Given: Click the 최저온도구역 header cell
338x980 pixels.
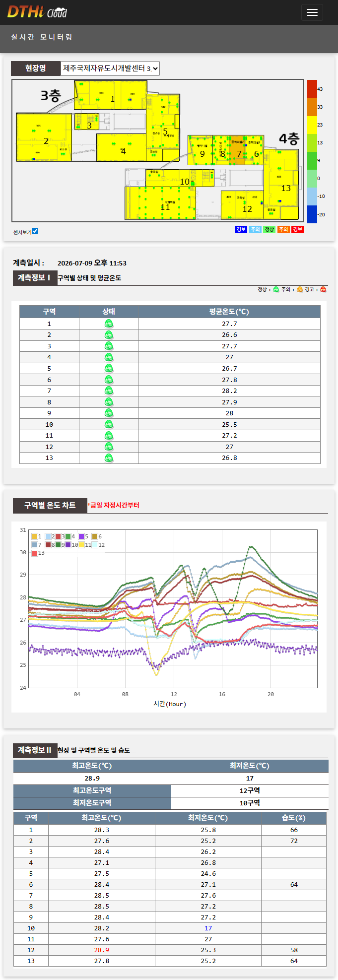Looking at the screenshot, I should pyautogui.click(x=92, y=803).
